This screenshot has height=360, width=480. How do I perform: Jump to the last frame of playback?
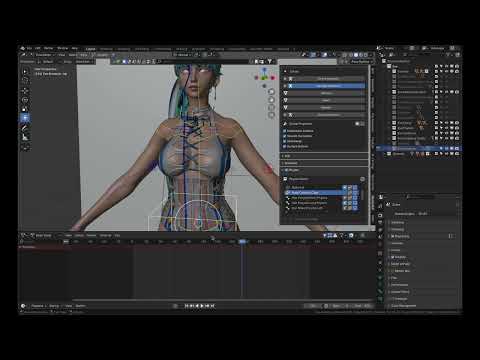click(x=213, y=306)
